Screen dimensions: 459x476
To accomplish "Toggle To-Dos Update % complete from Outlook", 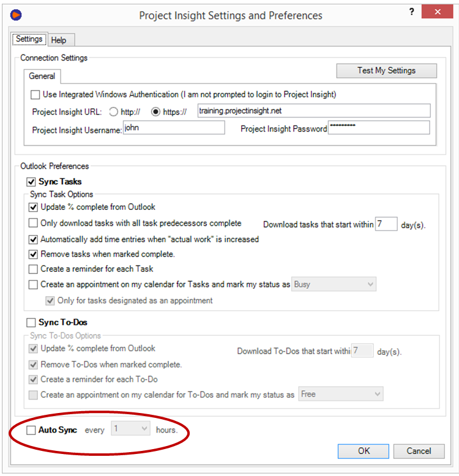I will pyautogui.click(x=33, y=349).
